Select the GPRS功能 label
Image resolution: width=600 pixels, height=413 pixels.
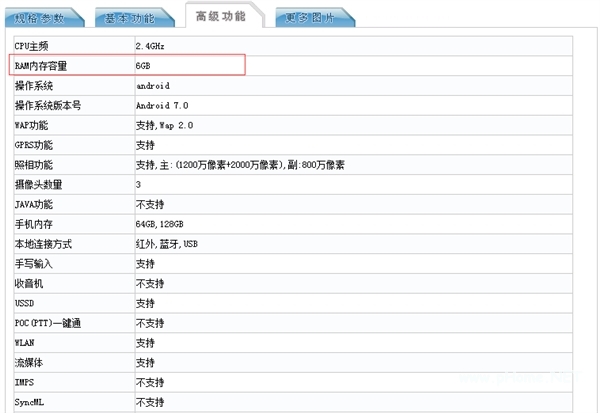click(x=34, y=145)
